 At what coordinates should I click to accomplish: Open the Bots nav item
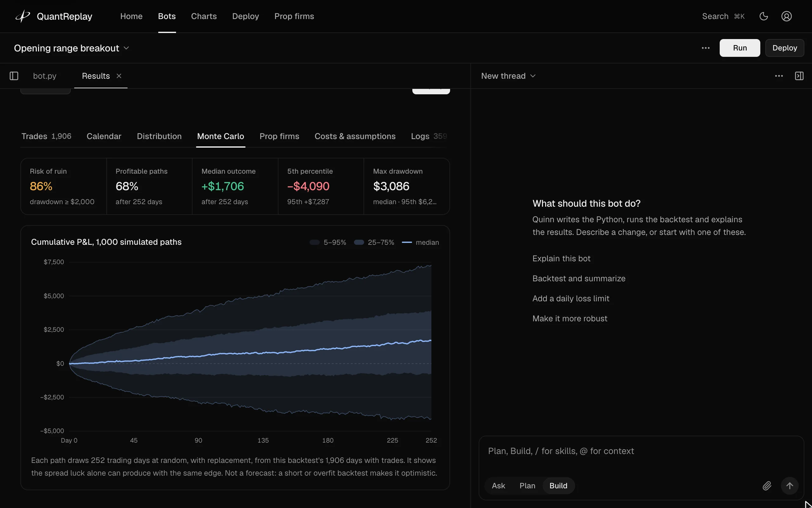[x=167, y=16]
